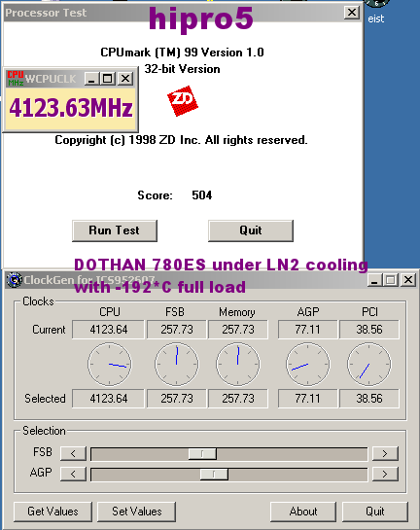Viewport: 420px width, 530px height.
Task: Click Run Test in Processor Test
Action: pyautogui.click(x=115, y=230)
